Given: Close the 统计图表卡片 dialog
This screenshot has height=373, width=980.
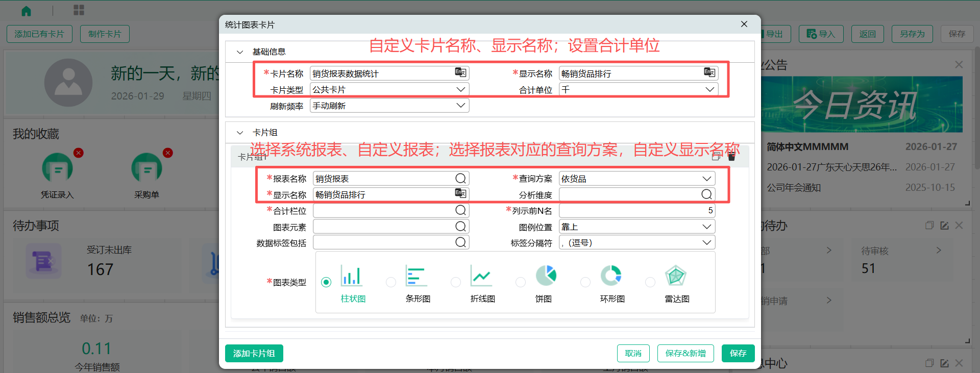Looking at the screenshot, I should 744,24.
